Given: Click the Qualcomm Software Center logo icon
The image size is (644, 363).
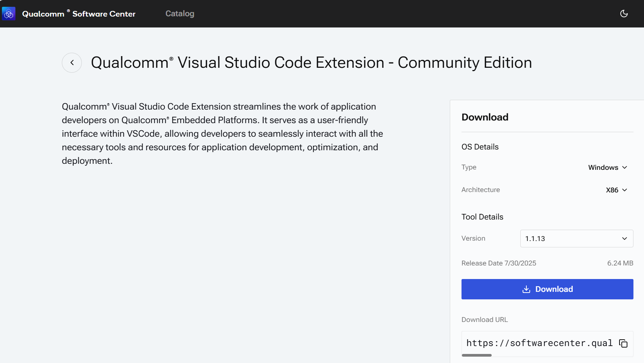Looking at the screenshot, I should [x=9, y=14].
